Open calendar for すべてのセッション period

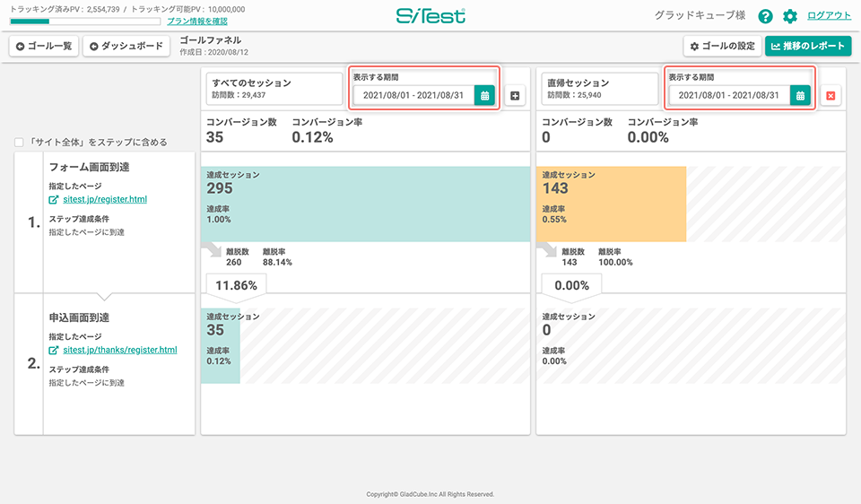[x=485, y=96]
